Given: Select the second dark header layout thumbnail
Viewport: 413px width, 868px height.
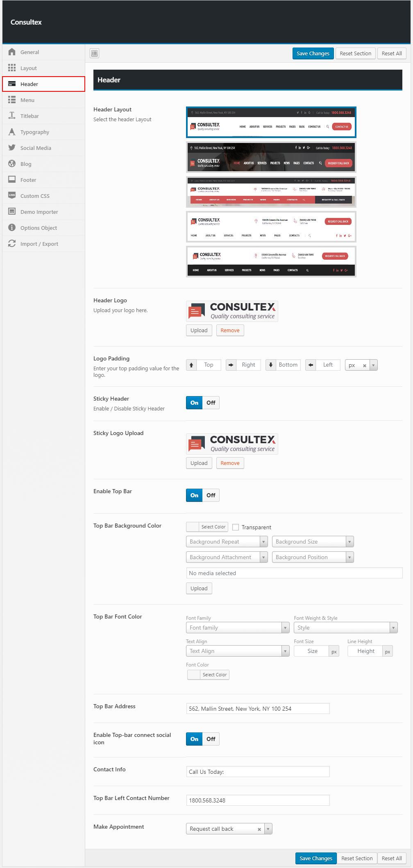Looking at the screenshot, I should click(271, 157).
